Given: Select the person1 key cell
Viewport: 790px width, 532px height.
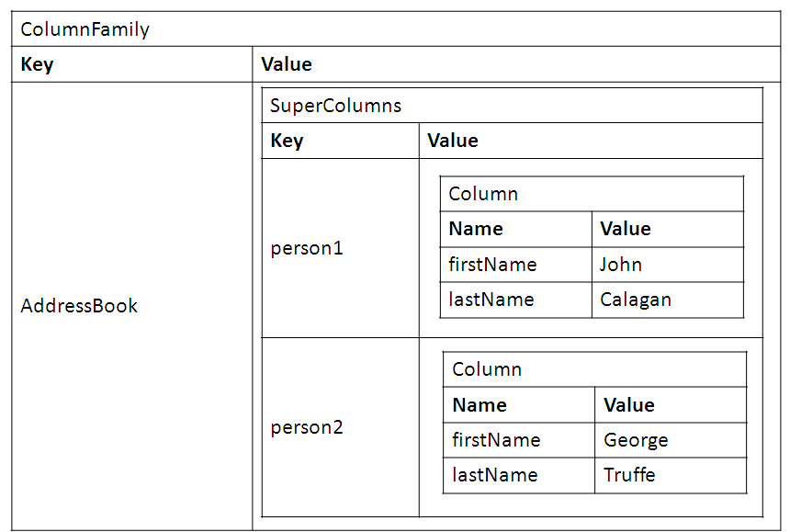Looking at the screenshot, I should coord(307,248).
